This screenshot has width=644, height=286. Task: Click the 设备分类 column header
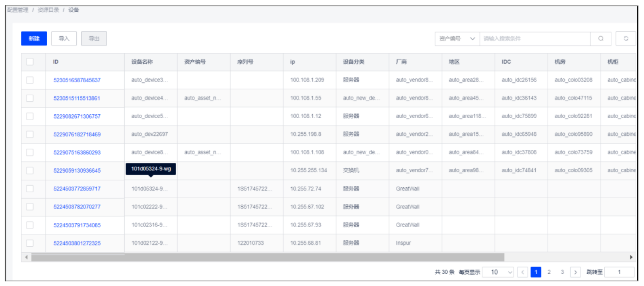click(362, 62)
